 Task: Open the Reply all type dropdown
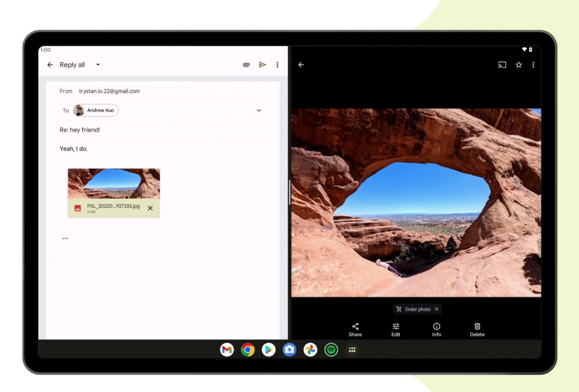[98, 65]
